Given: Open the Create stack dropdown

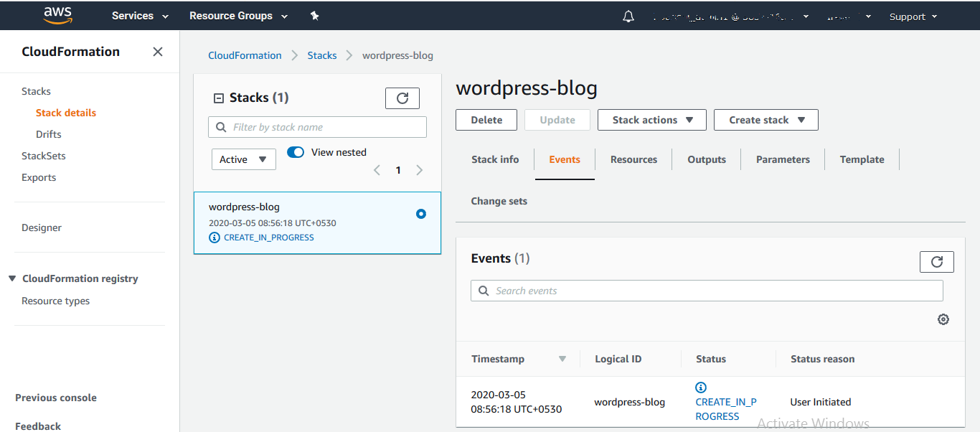Looking at the screenshot, I should pos(765,120).
